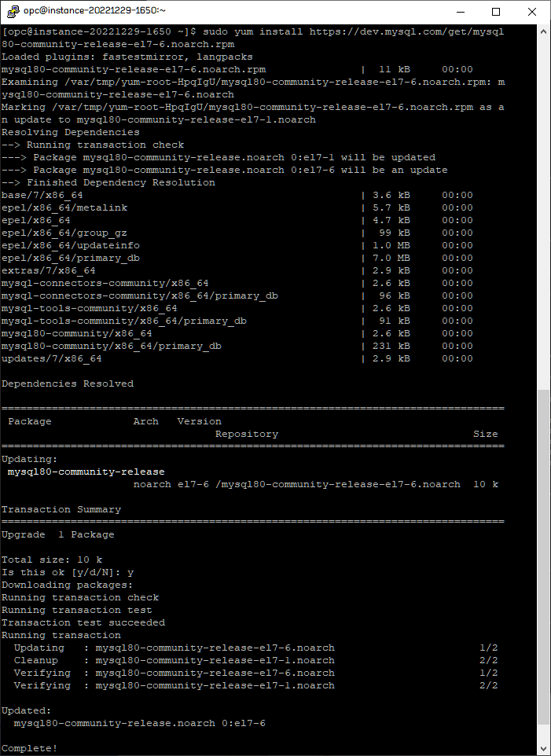This screenshot has height=756, width=551.
Task: Click the 'Transaction Summary' heading
Action: [61, 509]
